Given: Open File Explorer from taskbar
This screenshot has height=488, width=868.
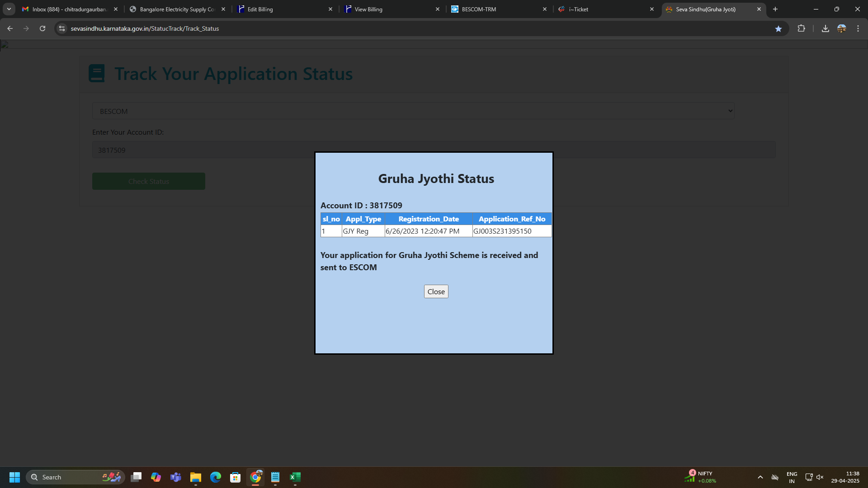Looking at the screenshot, I should pyautogui.click(x=196, y=477).
